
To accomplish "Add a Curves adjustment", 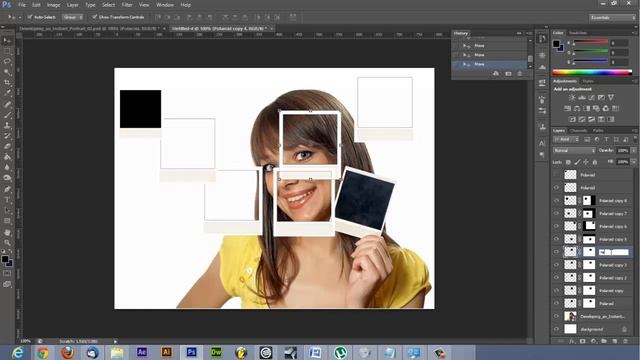I will (591, 98).
